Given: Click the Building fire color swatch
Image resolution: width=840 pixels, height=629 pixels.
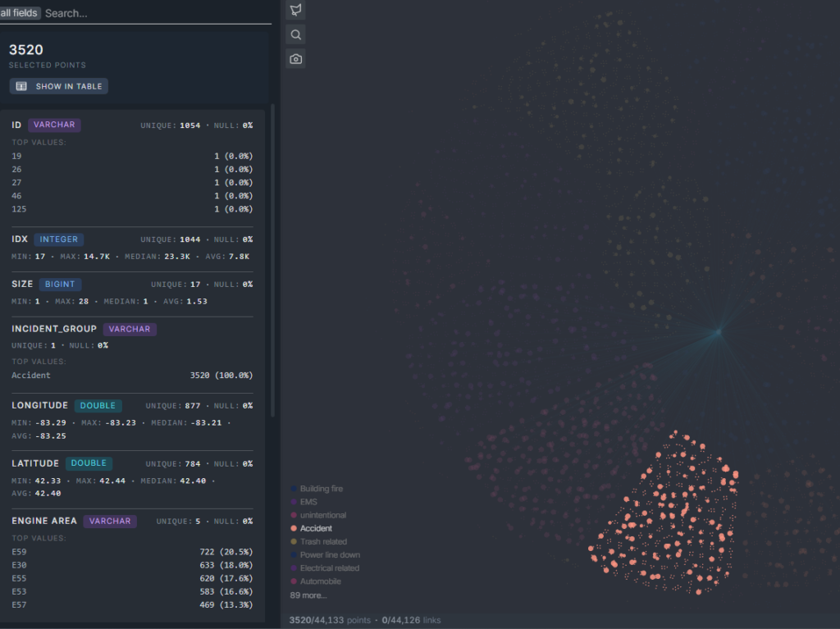Looking at the screenshot, I should (294, 489).
